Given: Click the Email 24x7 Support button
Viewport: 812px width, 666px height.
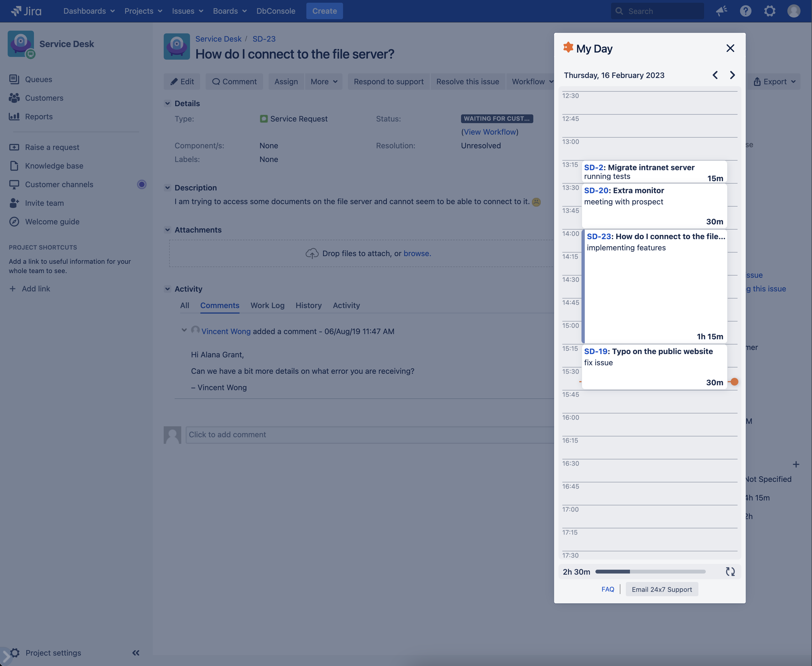Looking at the screenshot, I should pyautogui.click(x=662, y=589).
